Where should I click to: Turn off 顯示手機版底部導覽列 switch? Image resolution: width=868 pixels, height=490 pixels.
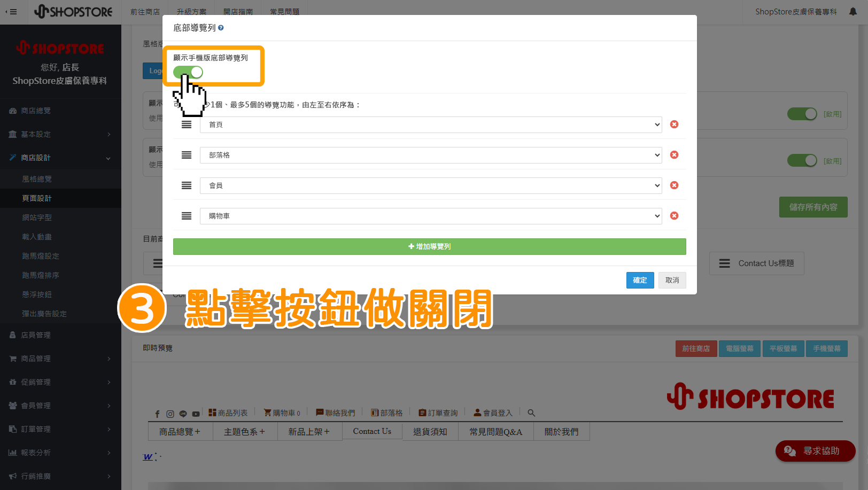188,72
